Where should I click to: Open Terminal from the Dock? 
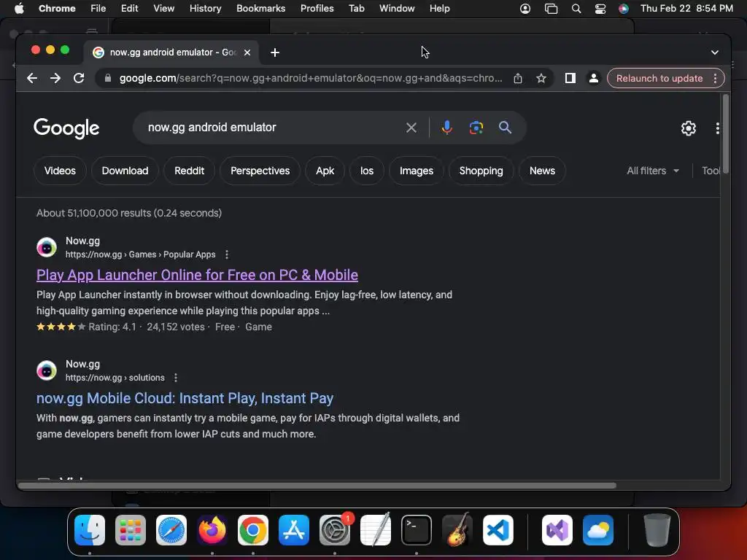417,530
